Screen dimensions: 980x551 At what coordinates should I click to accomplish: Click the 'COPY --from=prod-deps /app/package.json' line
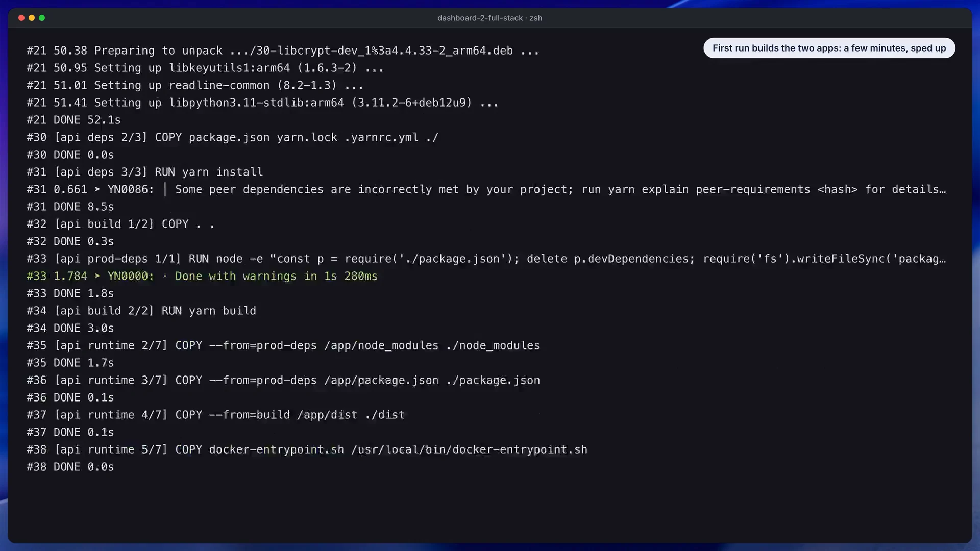click(283, 380)
